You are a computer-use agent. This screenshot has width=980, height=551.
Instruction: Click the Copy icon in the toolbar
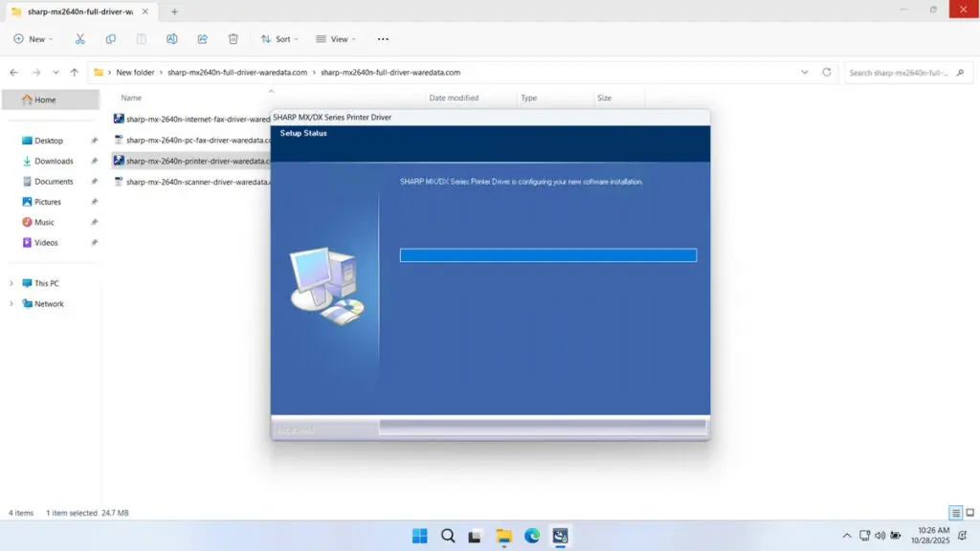click(110, 38)
